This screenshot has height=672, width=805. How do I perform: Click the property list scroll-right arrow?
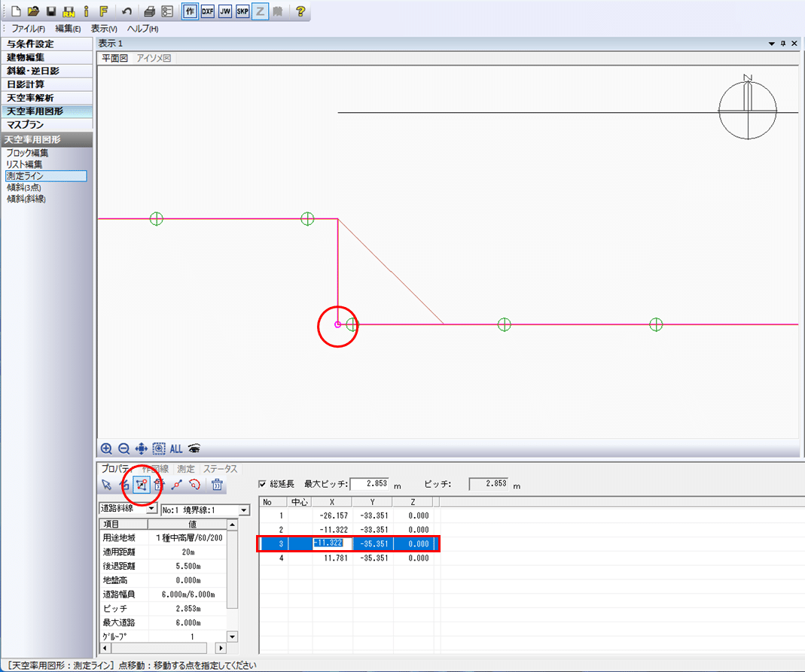click(221, 648)
